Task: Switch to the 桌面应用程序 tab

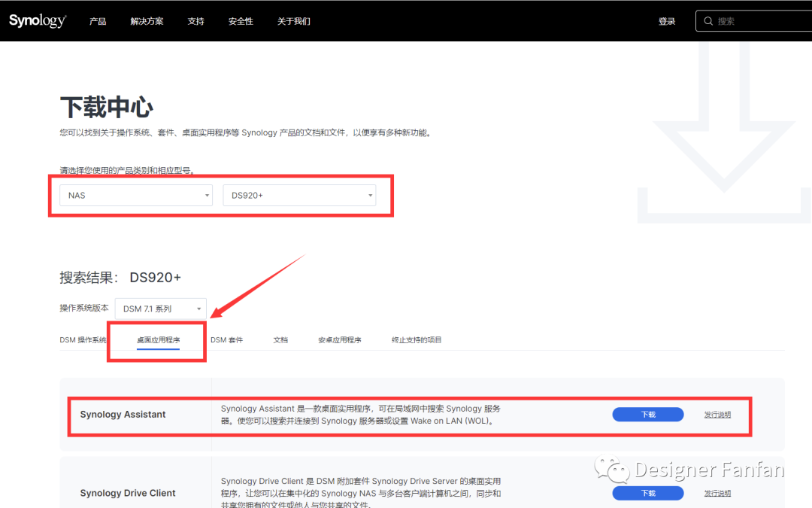Action: click(x=159, y=340)
